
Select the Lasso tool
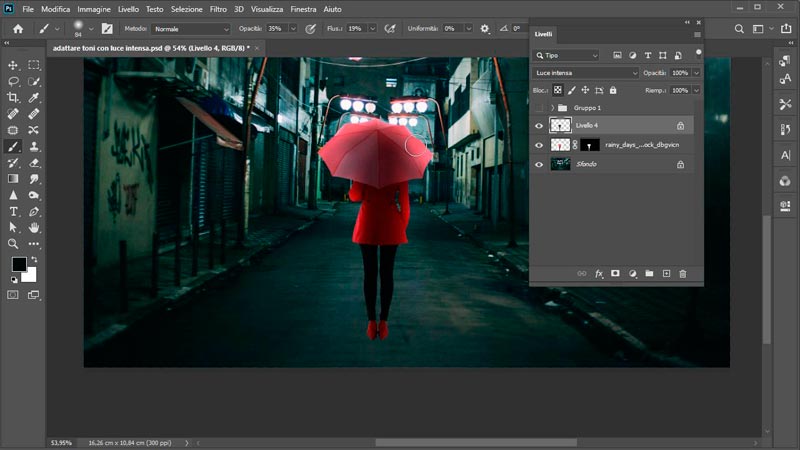pos(13,81)
